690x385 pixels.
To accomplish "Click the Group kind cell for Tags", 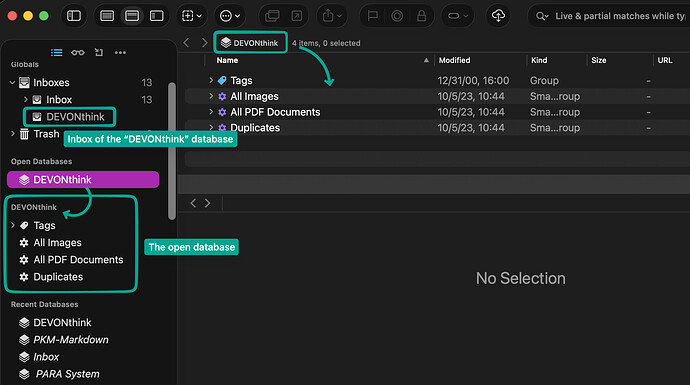I will click(x=544, y=81).
